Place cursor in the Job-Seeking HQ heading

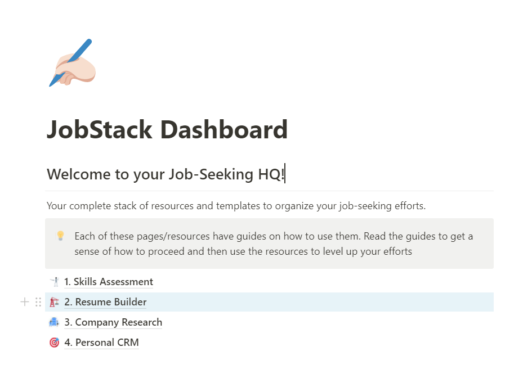(x=166, y=174)
